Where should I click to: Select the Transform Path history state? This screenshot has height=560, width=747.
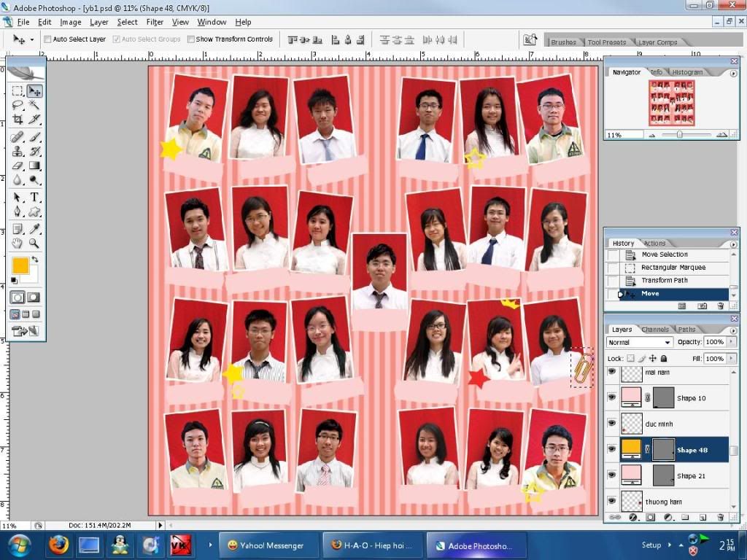click(x=664, y=281)
